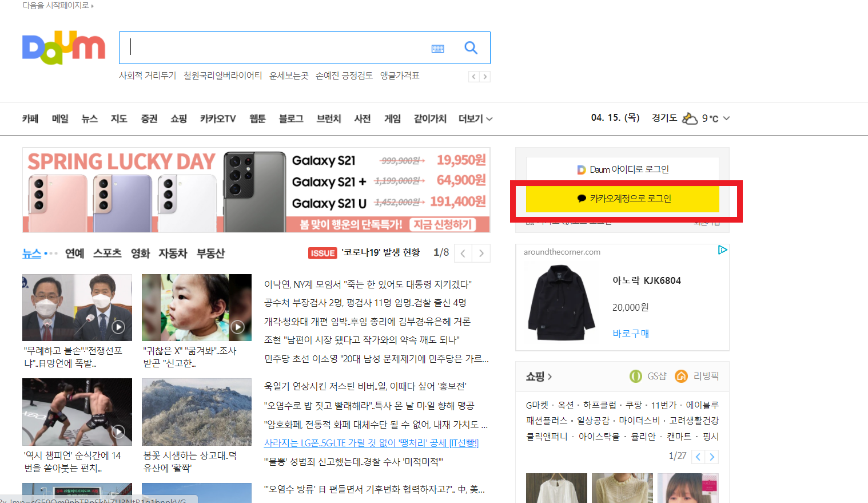Go to previous issue headline
The image size is (868, 503).
coord(463,254)
